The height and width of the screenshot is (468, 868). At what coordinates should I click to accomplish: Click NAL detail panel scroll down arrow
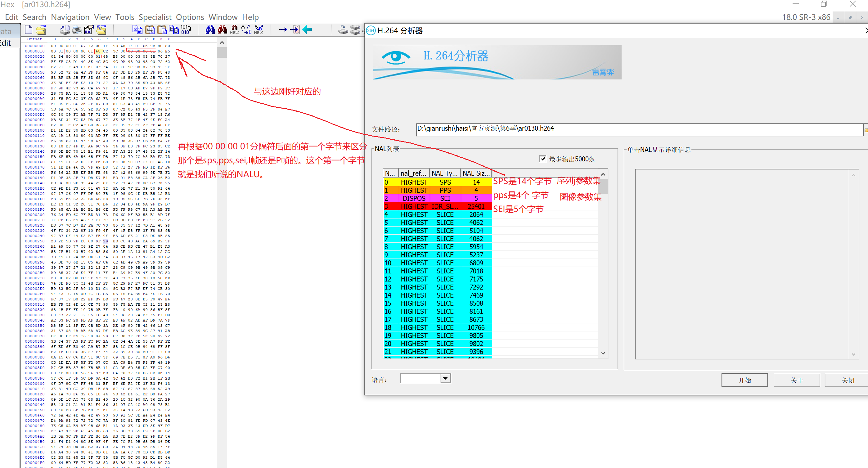pos(853,354)
